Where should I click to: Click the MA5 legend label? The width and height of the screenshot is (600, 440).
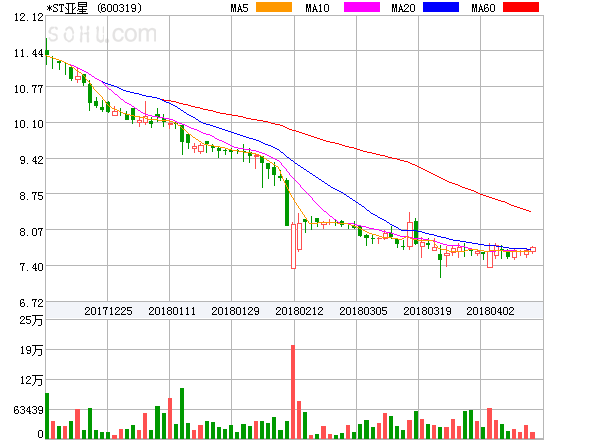click(240, 8)
